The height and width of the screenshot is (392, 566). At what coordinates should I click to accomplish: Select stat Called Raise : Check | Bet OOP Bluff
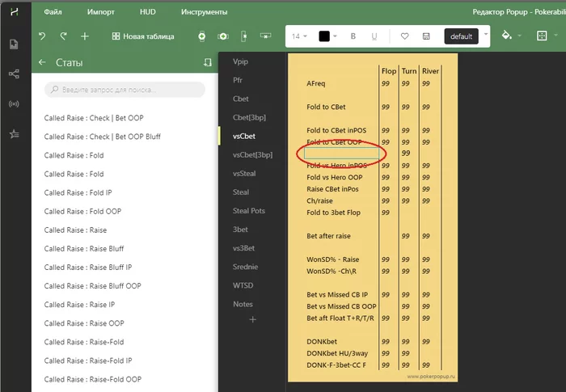102,137
